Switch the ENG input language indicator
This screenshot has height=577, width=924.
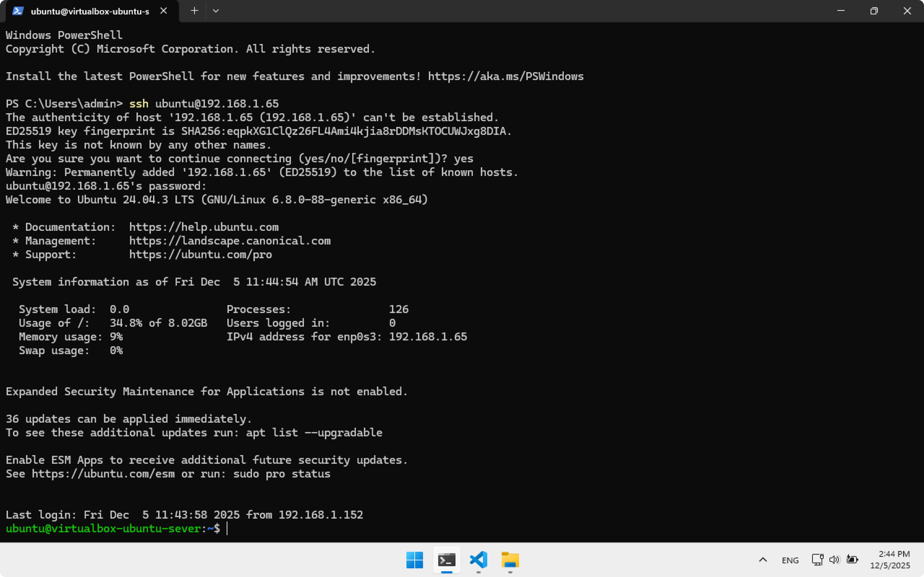click(x=790, y=560)
